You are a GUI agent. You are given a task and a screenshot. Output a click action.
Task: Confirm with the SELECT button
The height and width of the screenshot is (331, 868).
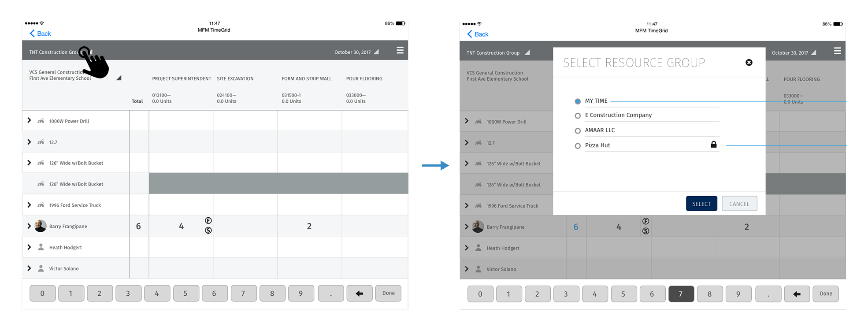pyautogui.click(x=701, y=204)
